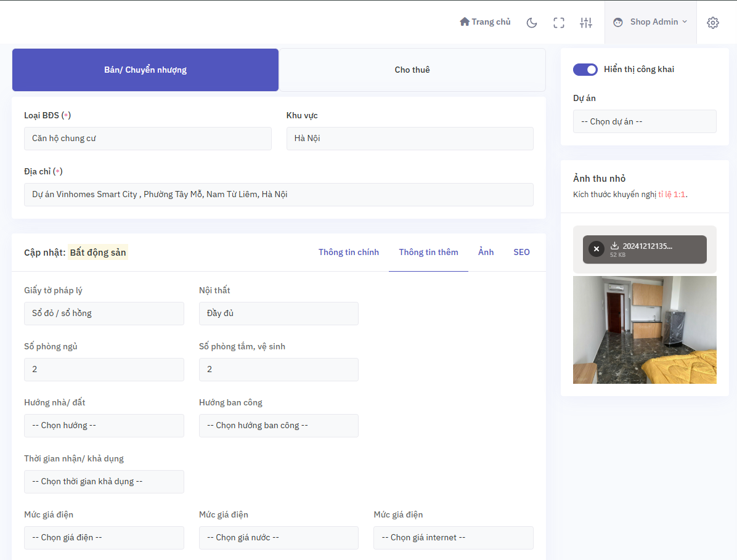Toggle dark mode with the moon icon
Viewport: 737px width, 560px height.
(x=531, y=22)
